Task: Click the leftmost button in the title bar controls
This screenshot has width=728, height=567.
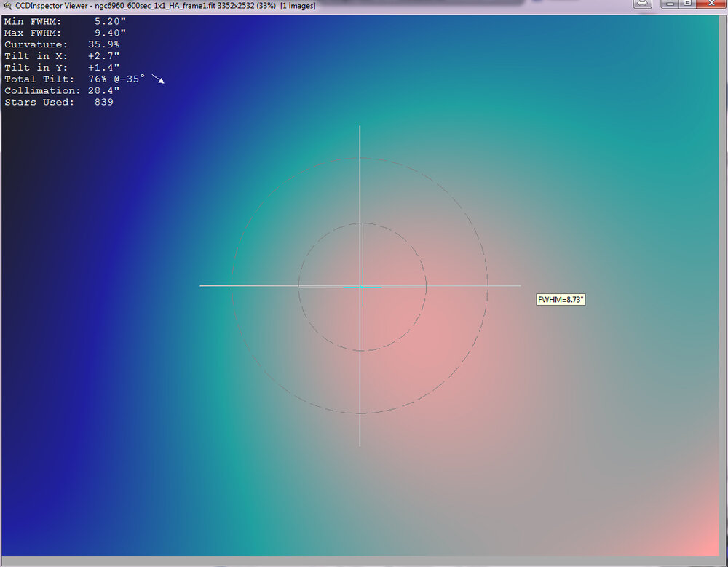Action: (x=642, y=4)
